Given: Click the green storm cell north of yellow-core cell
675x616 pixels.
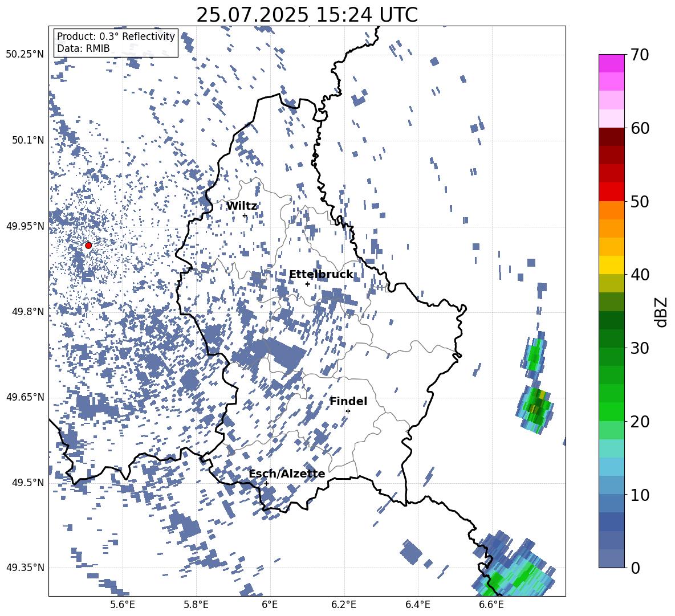Looking at the screenshot, I should click(534, 356).
